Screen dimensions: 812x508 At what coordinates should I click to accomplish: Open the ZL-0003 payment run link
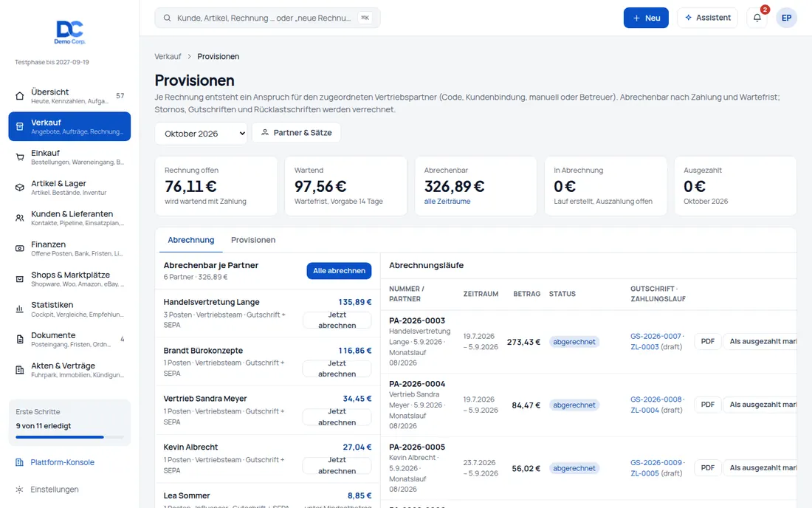(644, 347)
